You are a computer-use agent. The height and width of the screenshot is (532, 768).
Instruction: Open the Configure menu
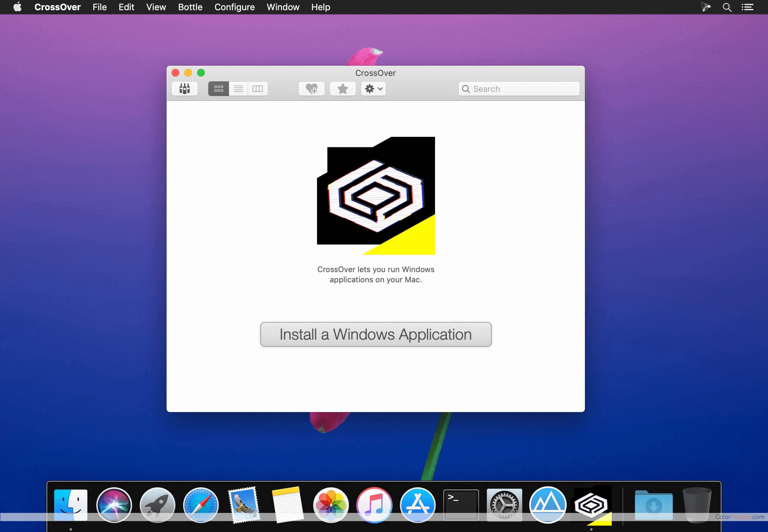click(234, 7)
